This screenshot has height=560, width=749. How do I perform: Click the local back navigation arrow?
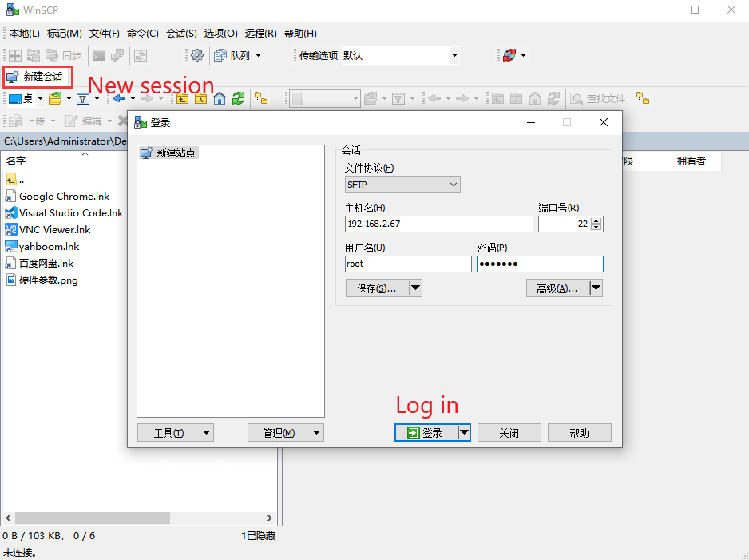click(x=119, y=98)
